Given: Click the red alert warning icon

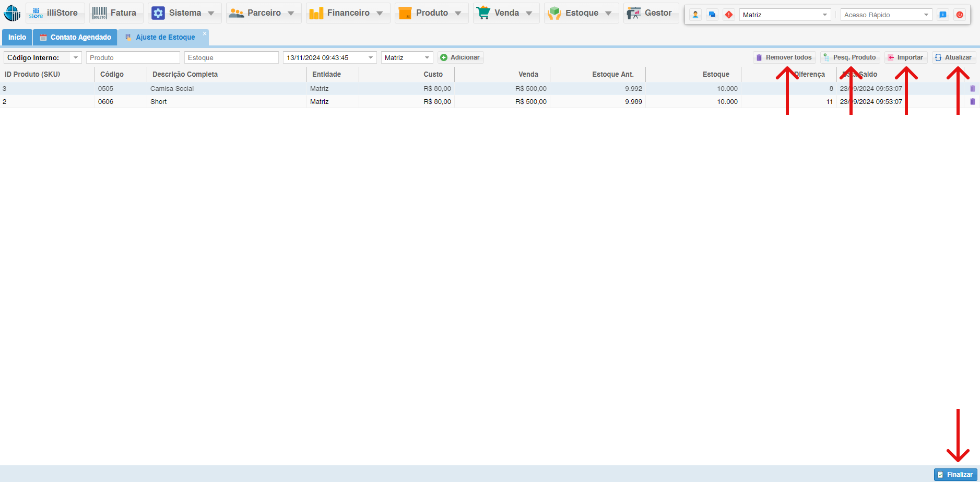Looking at the screenshot, I should coord(729,15).
